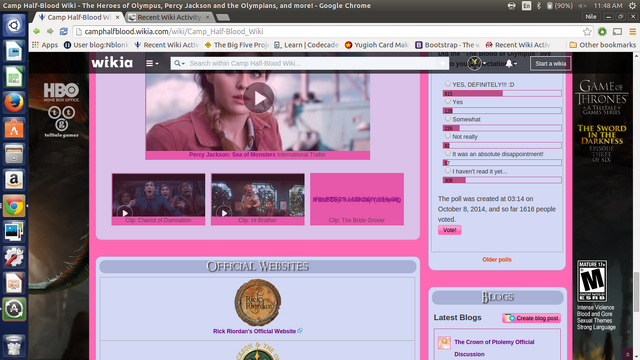Bookmark this page with the star icon
Screen dimensions: 640x360
(587, 31)
